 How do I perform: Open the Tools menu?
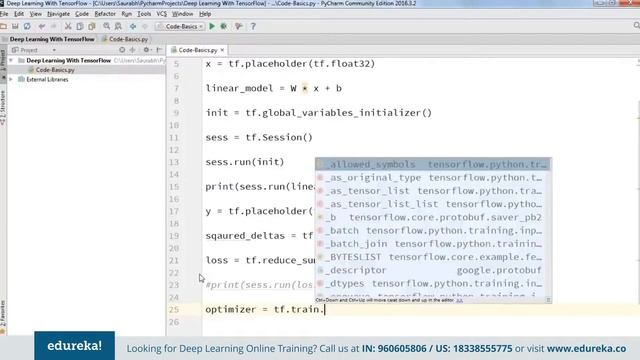tap(144, 14)
